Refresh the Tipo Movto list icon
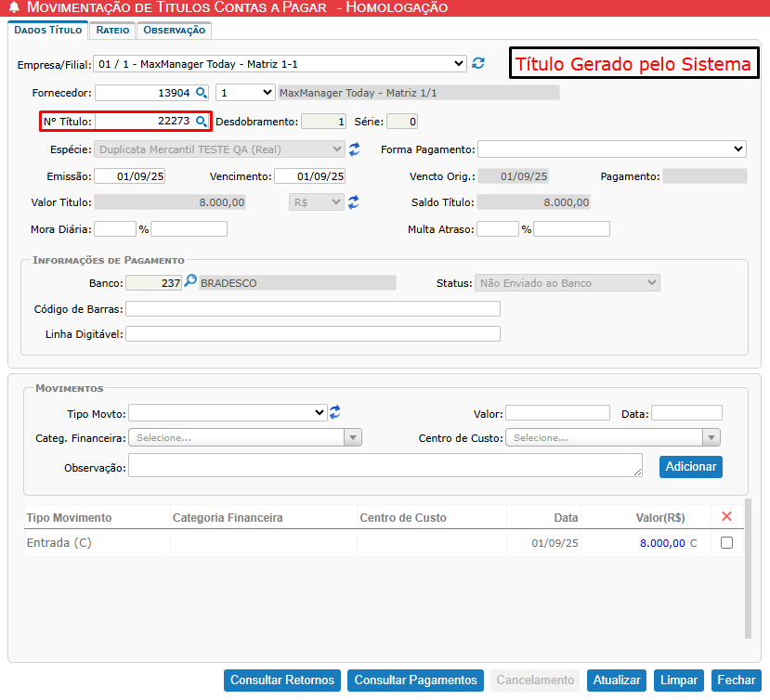The image size is (770, 700). coord(335,412)
